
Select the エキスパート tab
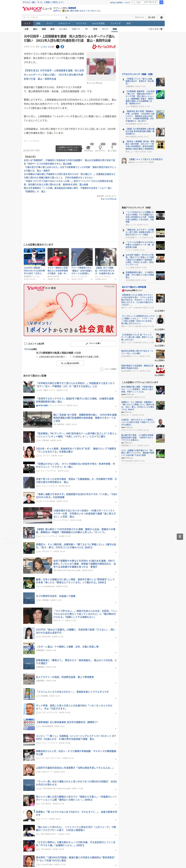pos(64,24)
